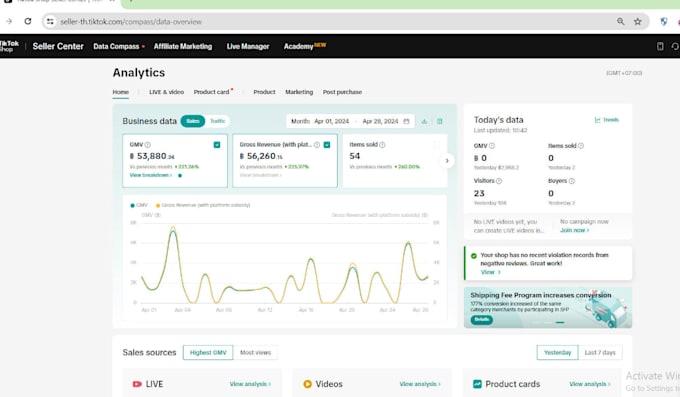Open site information icon in address bar
The image size is (680, 397).
pyautogui.click(x=50, y=21)
